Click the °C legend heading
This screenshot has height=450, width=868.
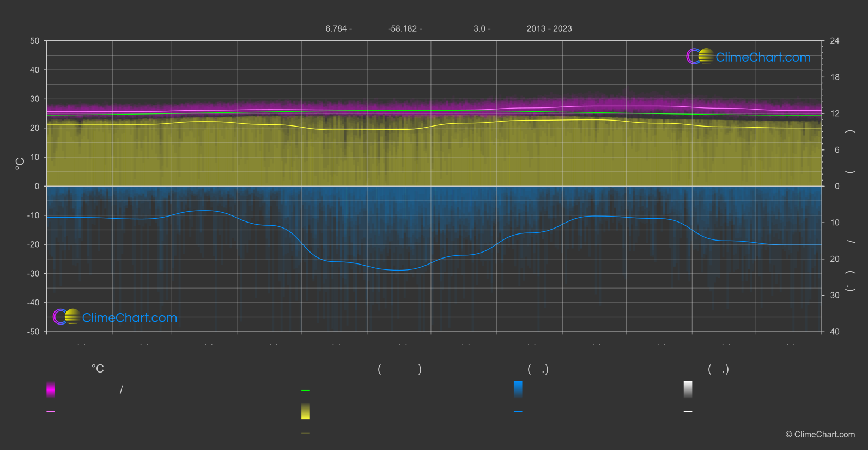click(x=98, y=369)
